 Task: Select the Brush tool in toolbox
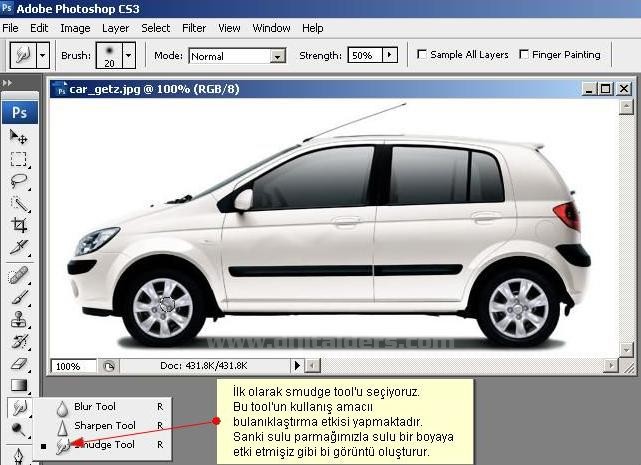point(19,297)
